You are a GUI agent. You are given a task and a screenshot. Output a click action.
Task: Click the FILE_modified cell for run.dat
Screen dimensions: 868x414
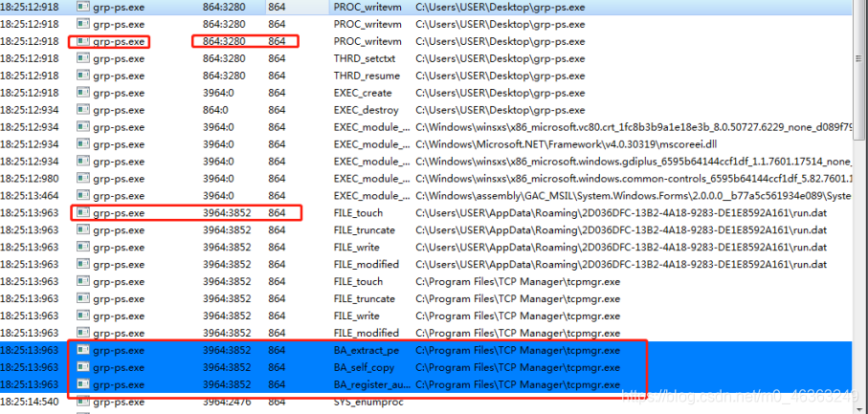366,264
